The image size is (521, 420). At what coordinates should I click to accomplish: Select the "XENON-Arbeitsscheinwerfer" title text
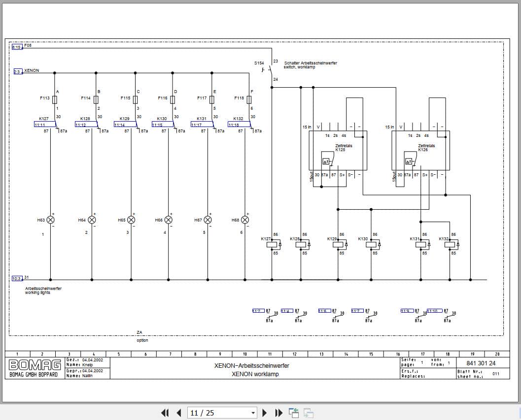(x=251, y=365)
